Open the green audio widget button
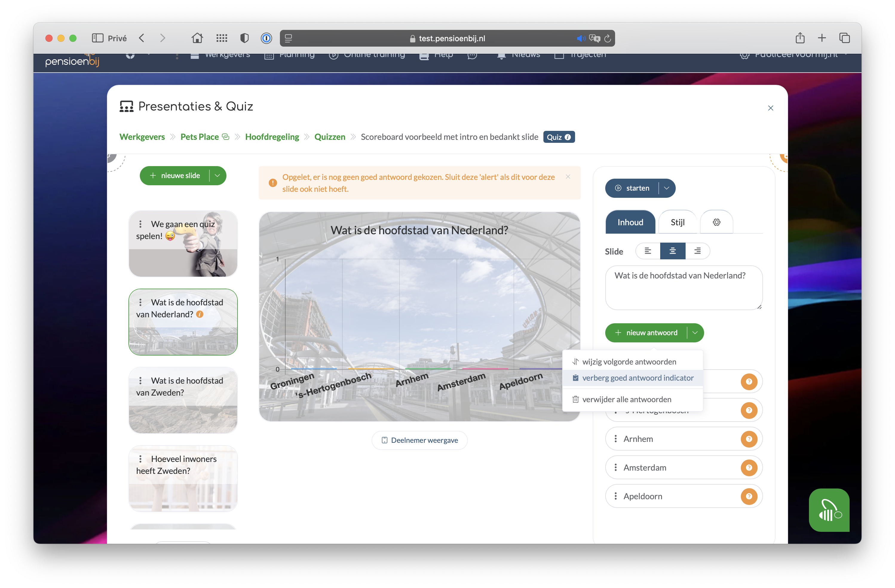This screenshot has width=895, height=588. 829,510
